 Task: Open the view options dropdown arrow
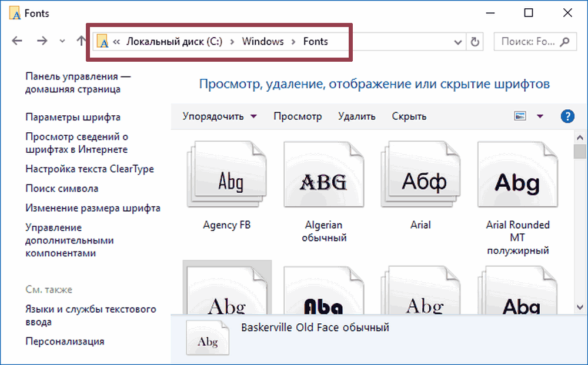point(540,116)
